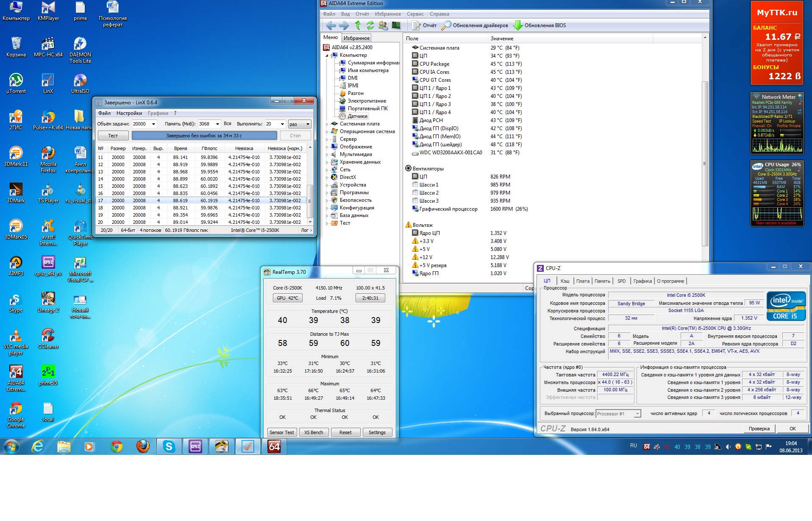Click the Sensor Test button in RealTemp
The width and height of the screenshot is (812, 521).
click(281, 432)
